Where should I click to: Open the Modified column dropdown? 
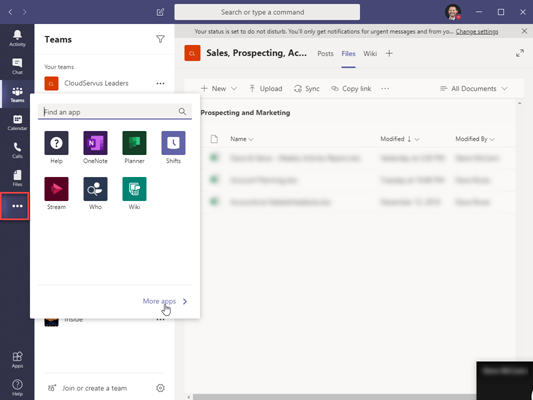[x=400, y=139]
